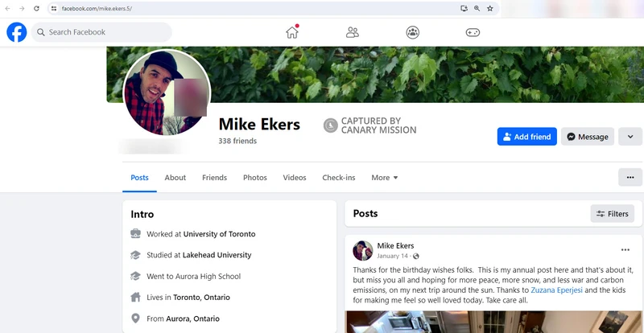Open the Friends icon in top navigation
644x333 pixels.
point(353,32)
